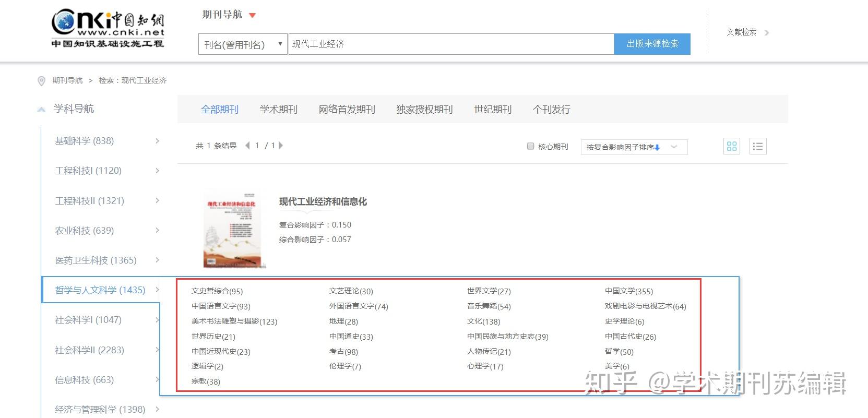Screen dimensions: 868x418
Task: Select the 哲学与人文科学 (1435) category
Action: (x=100, y=290)
